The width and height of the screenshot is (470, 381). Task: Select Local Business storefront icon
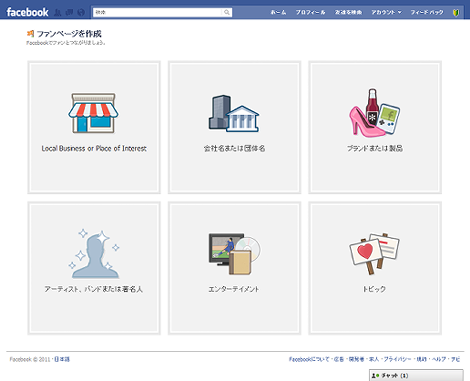pos(93,113)
